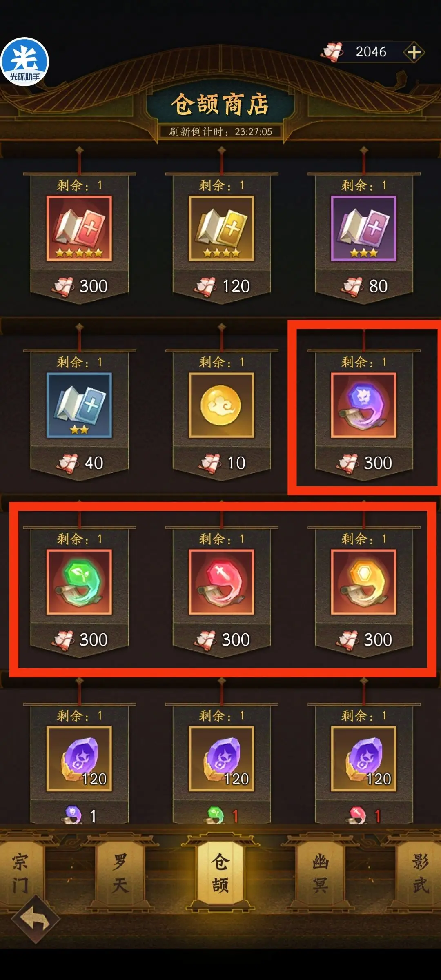The height and width of the screenshot is (980, 441).
Task: Select the last purple crystal 120 item
Action: coord(363,759)
